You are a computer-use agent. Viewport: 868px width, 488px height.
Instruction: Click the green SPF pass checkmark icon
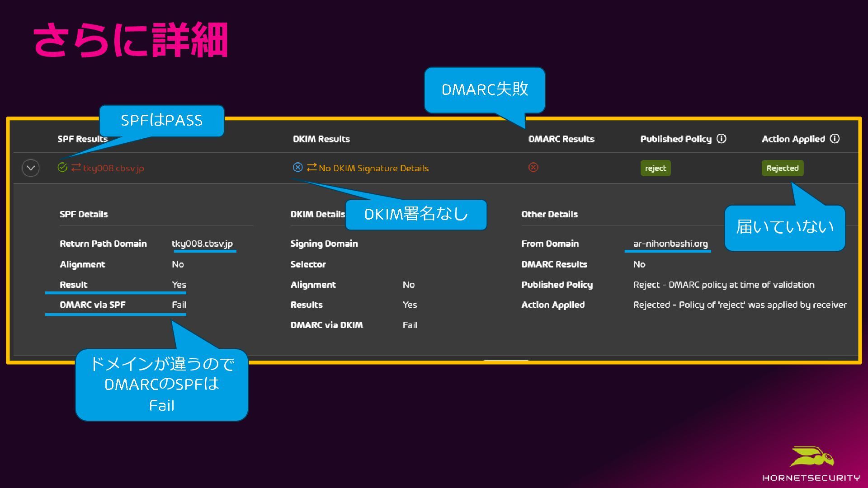point(62,168)
